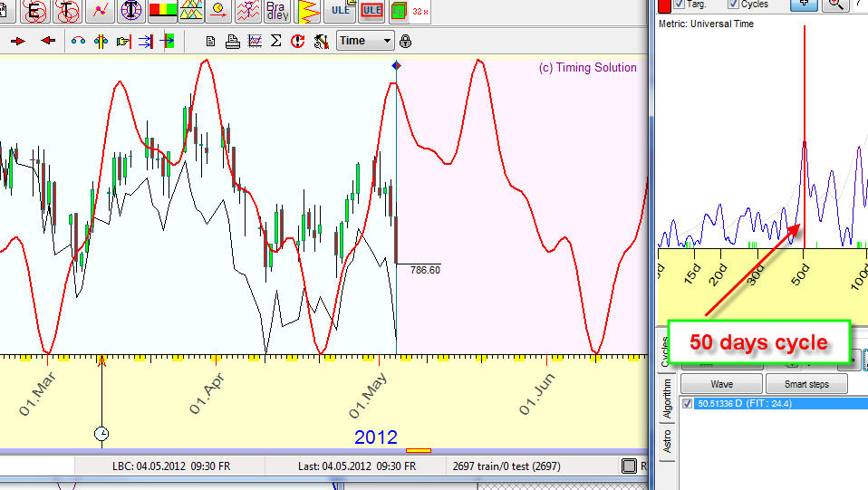Click the scribbled E module icon
Viewport: 868px width, 490px height.
click(34, 11)
